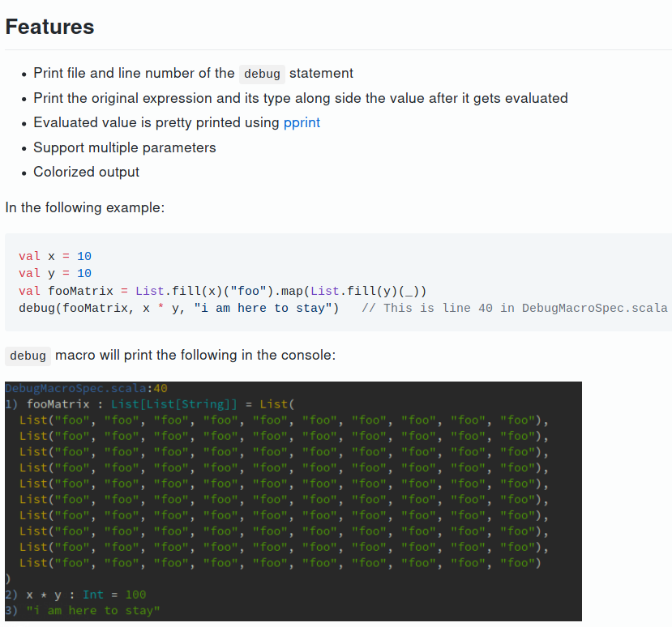Click '"i am here to stay"' console output line
Viewport: 672px width, 627px height.
[83, 610]
